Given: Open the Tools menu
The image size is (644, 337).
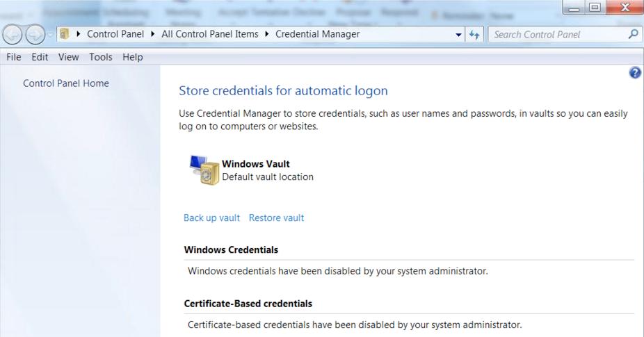Looking at the screenshot, I should (x=101, y=57).
